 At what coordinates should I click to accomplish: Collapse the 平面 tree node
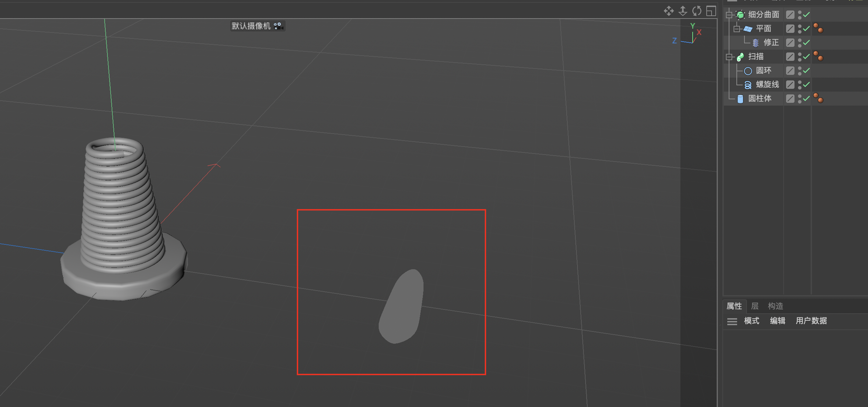pyautogui.click(x=737, y=29)
